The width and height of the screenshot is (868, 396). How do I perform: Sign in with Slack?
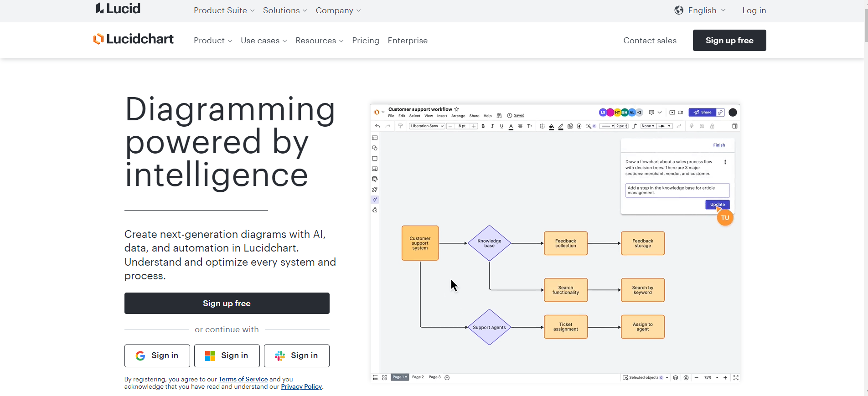(x=297, y=356)
